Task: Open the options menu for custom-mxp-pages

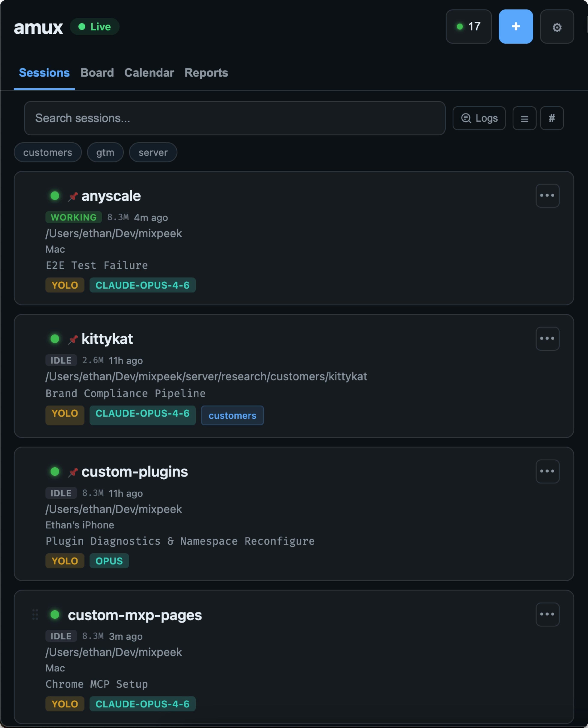Action: click(x=547, y=614)
